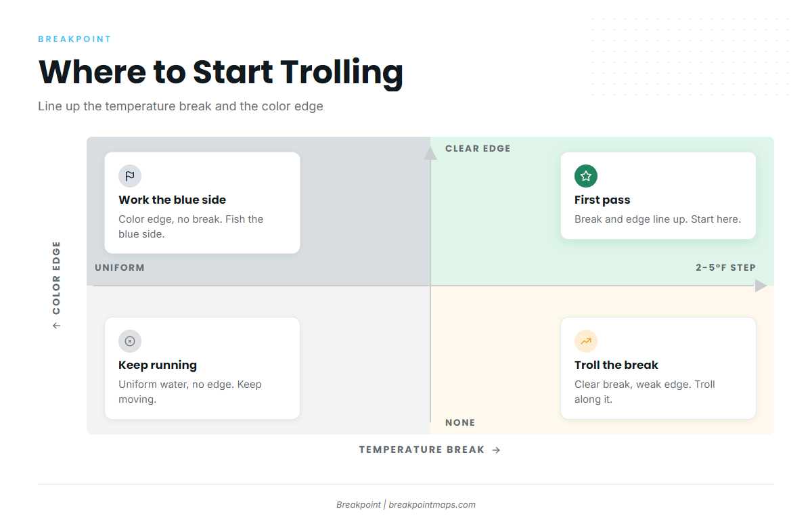Select the Troll the break title

[616, 365]
